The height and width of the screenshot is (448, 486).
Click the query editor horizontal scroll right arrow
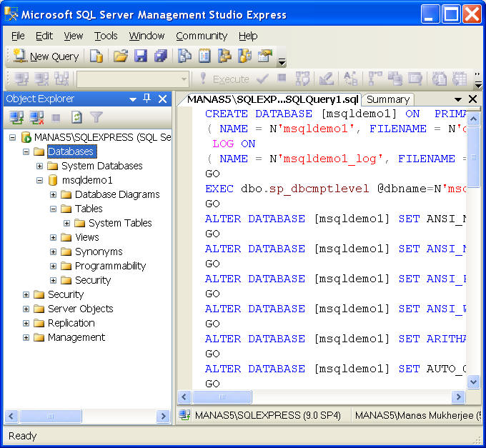[x=458, y=397]
